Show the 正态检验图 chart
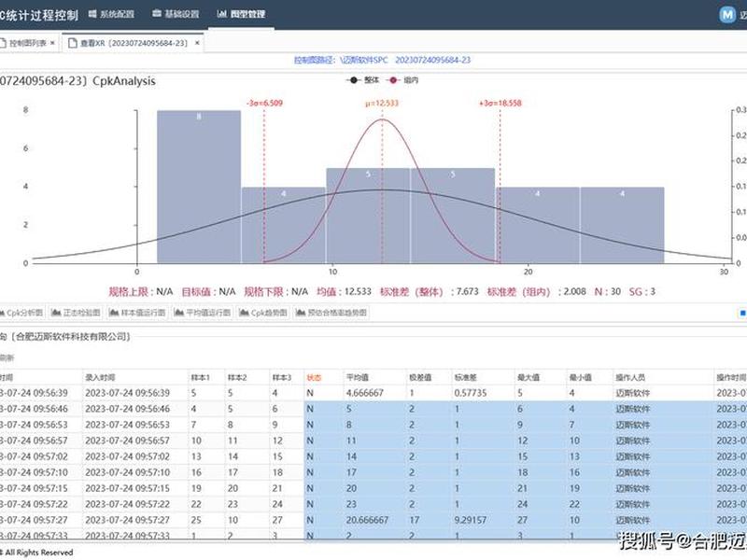Screen dimensions: 747x560 click(76, 313)
